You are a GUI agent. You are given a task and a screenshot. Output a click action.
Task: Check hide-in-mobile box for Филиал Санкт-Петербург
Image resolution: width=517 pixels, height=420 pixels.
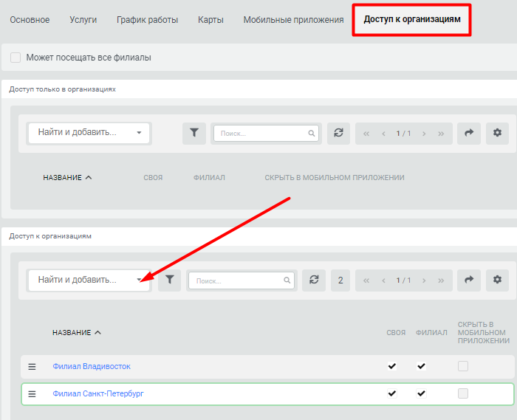pyautogui.click(x=463, y=393)
